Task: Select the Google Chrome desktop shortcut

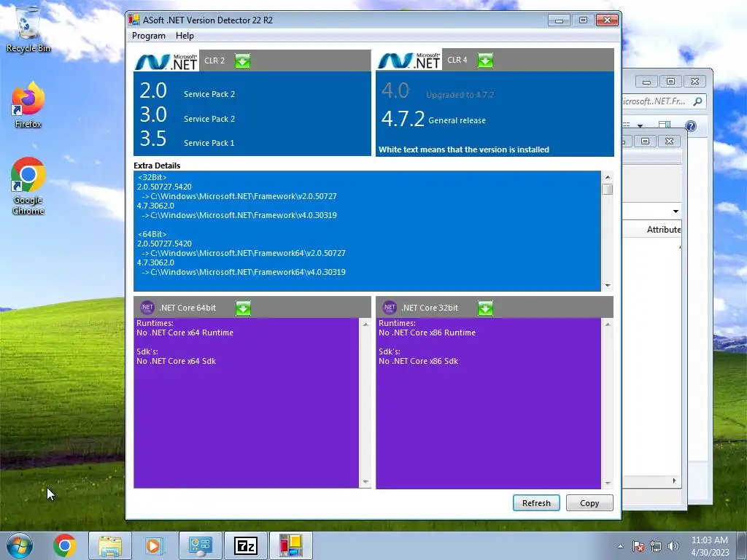Action: [28, 186]
